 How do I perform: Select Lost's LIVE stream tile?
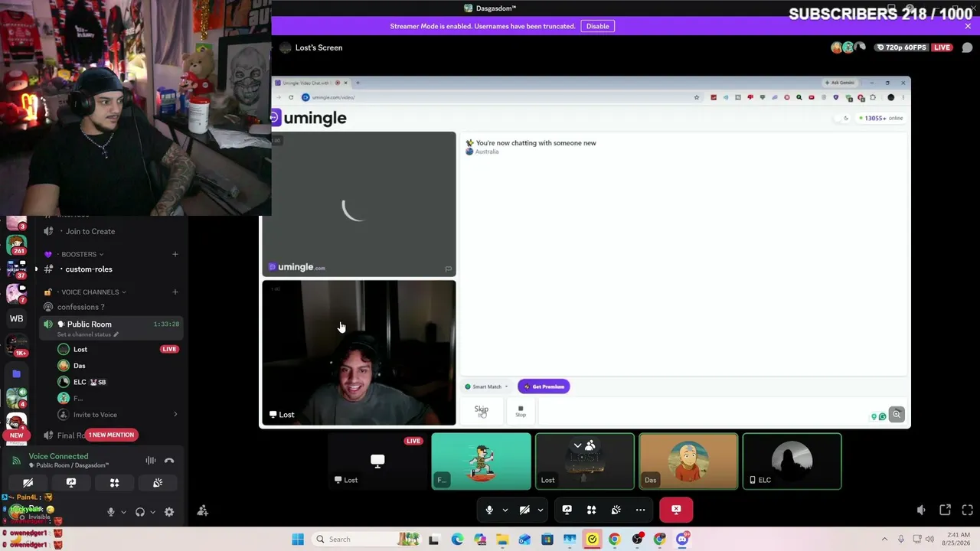pos(377,461)
